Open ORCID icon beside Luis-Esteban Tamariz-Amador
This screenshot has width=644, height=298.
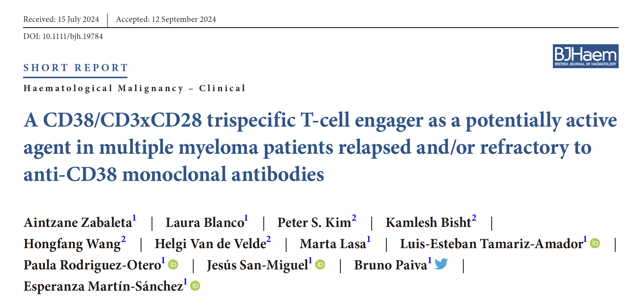(595, 243)
